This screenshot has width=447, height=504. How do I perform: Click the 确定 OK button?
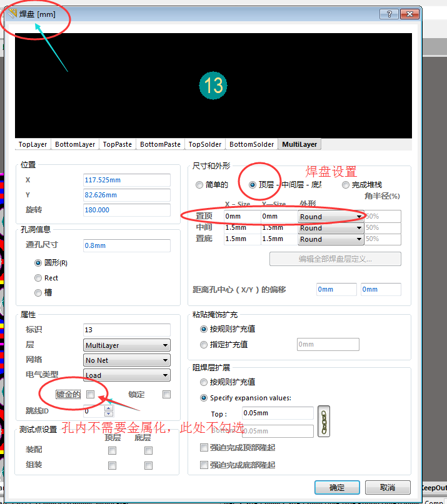coord(336,487)
